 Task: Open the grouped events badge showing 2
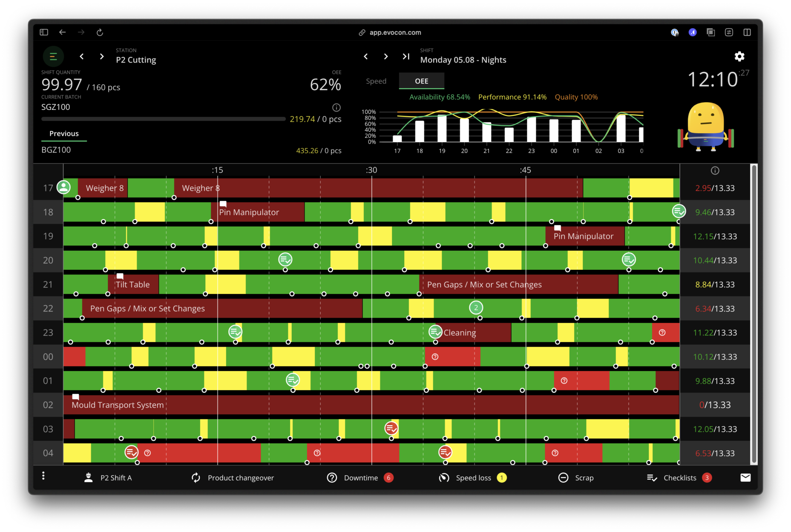[476, 307]
